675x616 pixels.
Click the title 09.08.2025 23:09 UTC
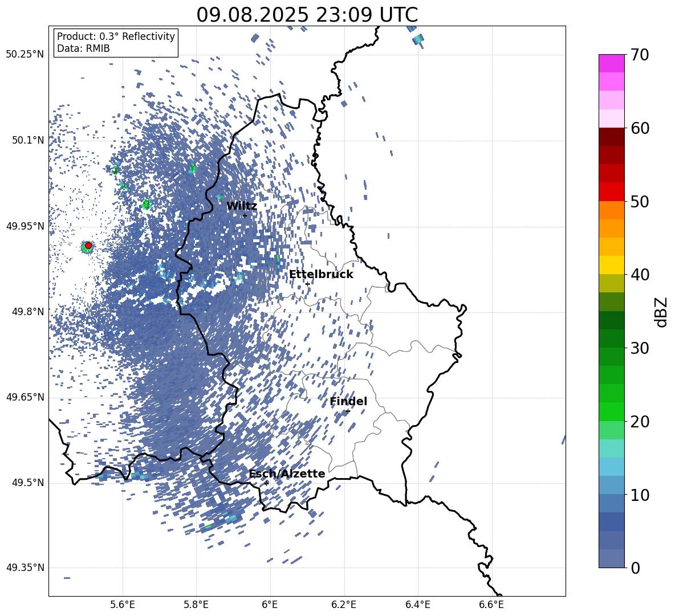[307, 15]
